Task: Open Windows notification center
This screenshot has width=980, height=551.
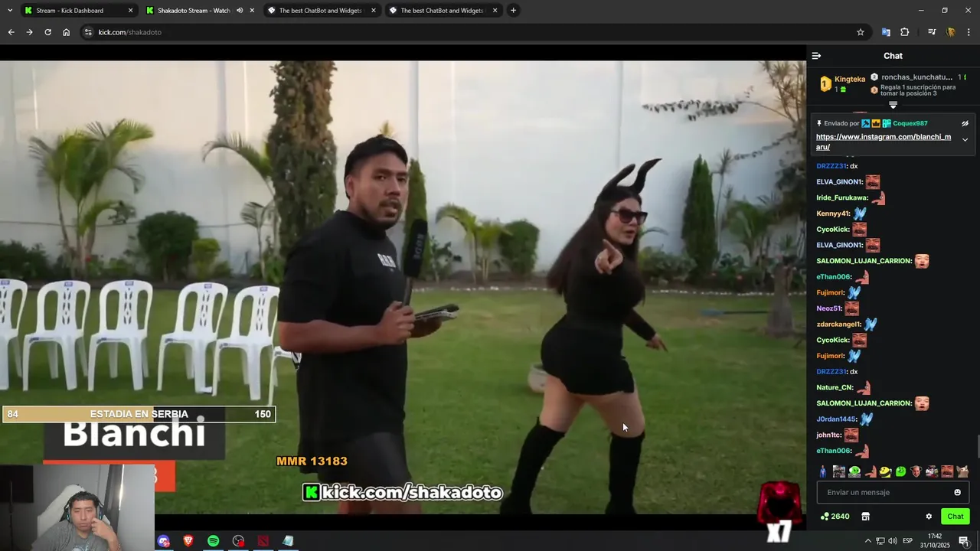Action: [964, 541]
